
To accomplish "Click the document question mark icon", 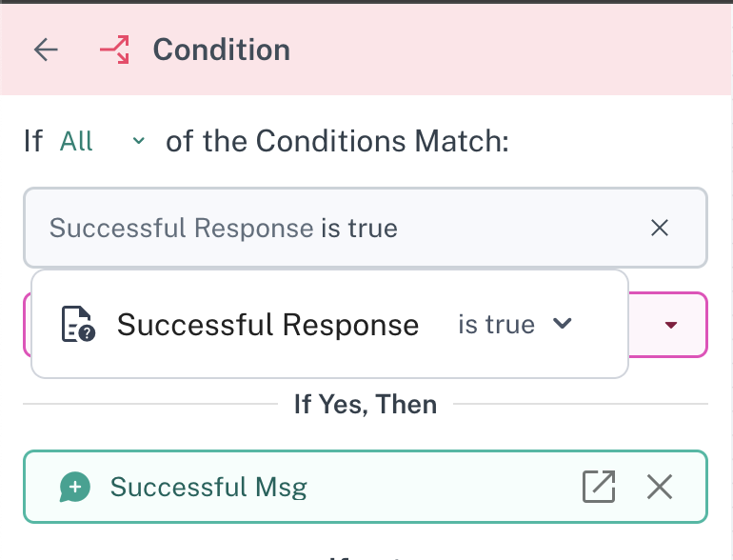I will (x=77, y=324).
